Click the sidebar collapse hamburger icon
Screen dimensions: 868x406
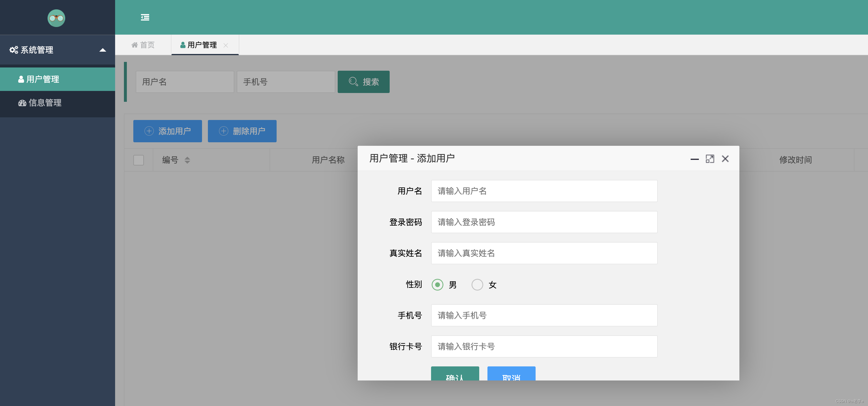pos(145,18)
